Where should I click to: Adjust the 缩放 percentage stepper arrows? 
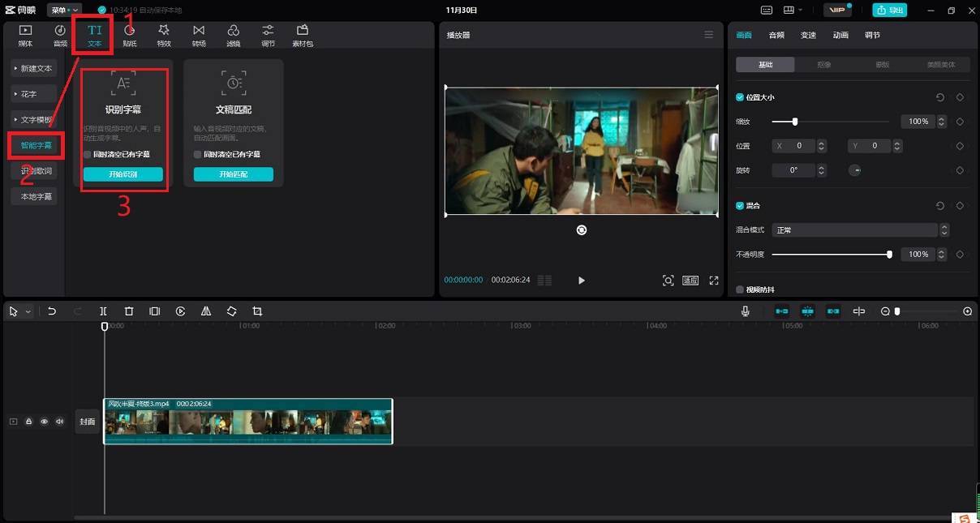pos(941,122)
